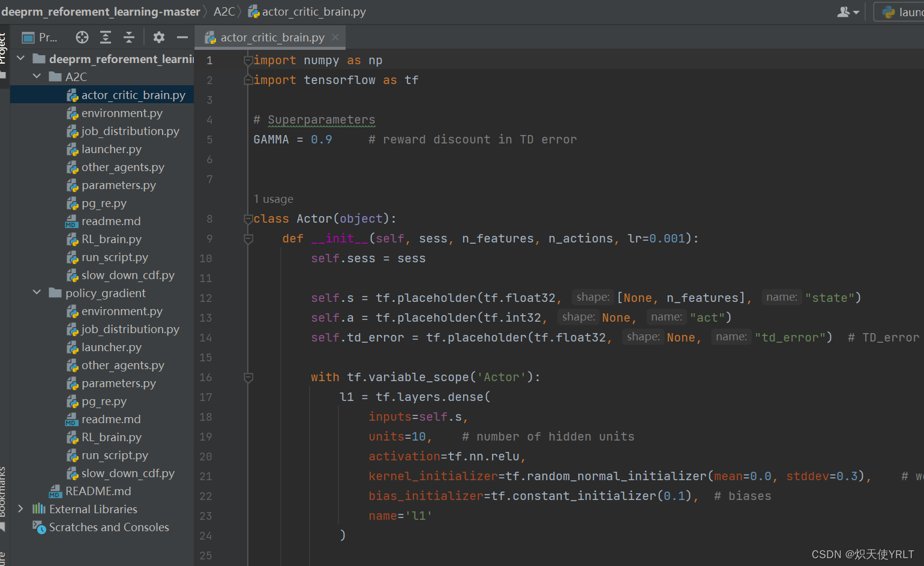Screen dimensions: 924x566
Task: Open Scratches and Consoles item
Action: coord(109,527)
